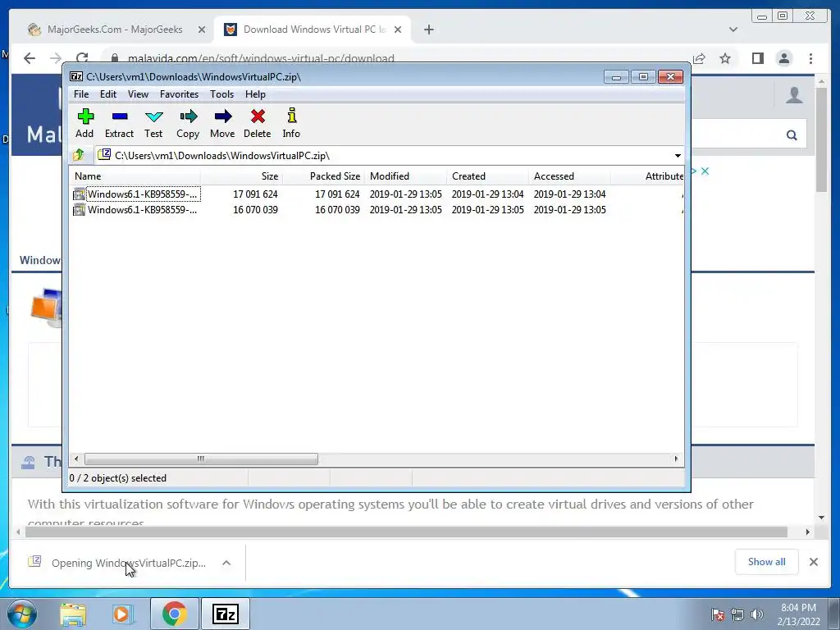
Task: Open the View menu
Action: point(138,94)
